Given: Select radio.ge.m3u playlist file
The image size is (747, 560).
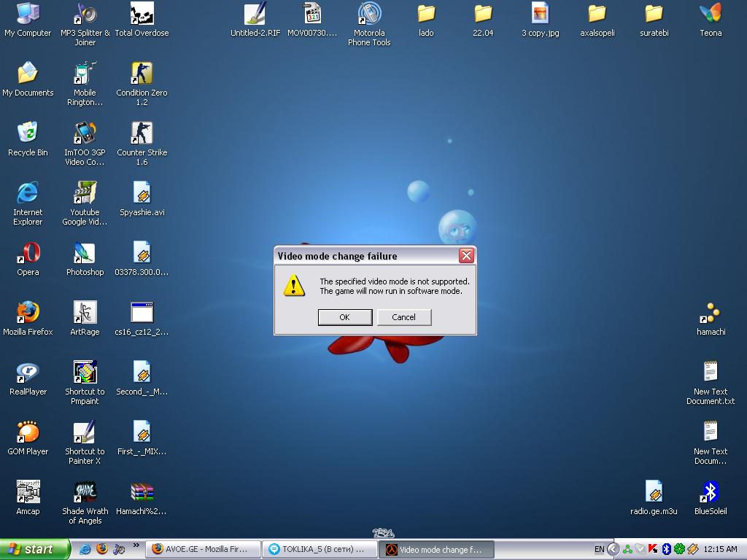Looking at the screenshot, I should [654, 497].
